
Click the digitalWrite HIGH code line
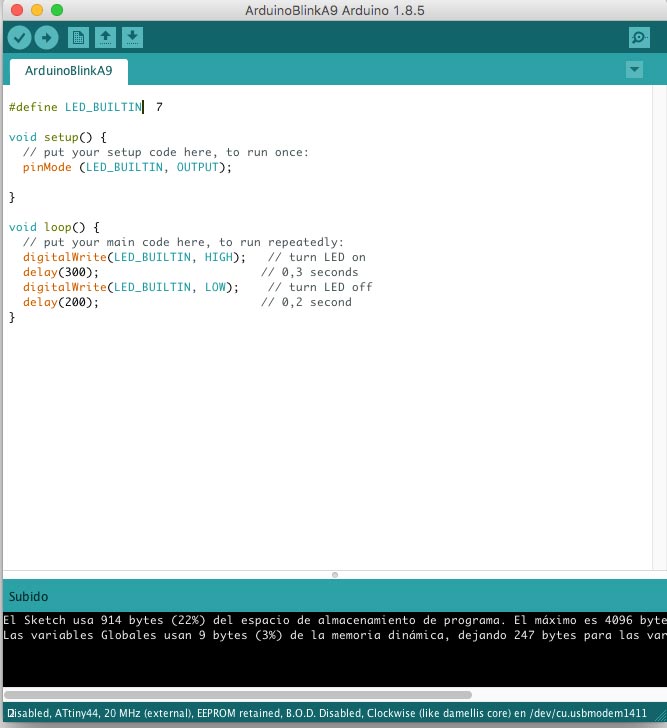(x=134, y=257)
